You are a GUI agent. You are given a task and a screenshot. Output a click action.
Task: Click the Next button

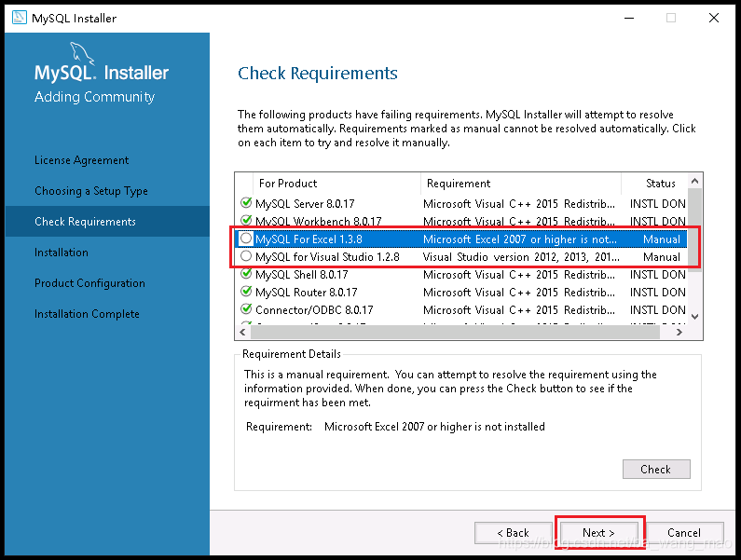[598, 533]
